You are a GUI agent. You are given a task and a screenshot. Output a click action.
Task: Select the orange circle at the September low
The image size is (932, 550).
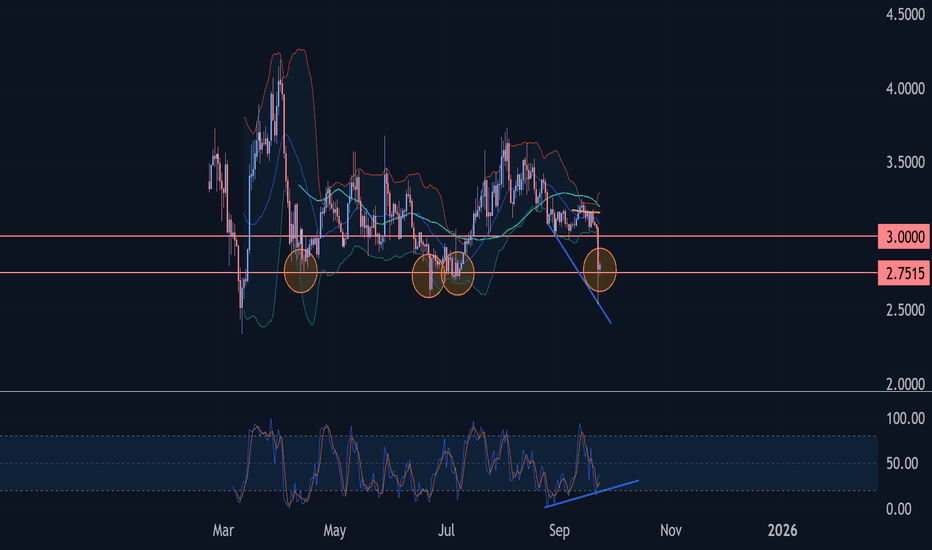point(600,270)
